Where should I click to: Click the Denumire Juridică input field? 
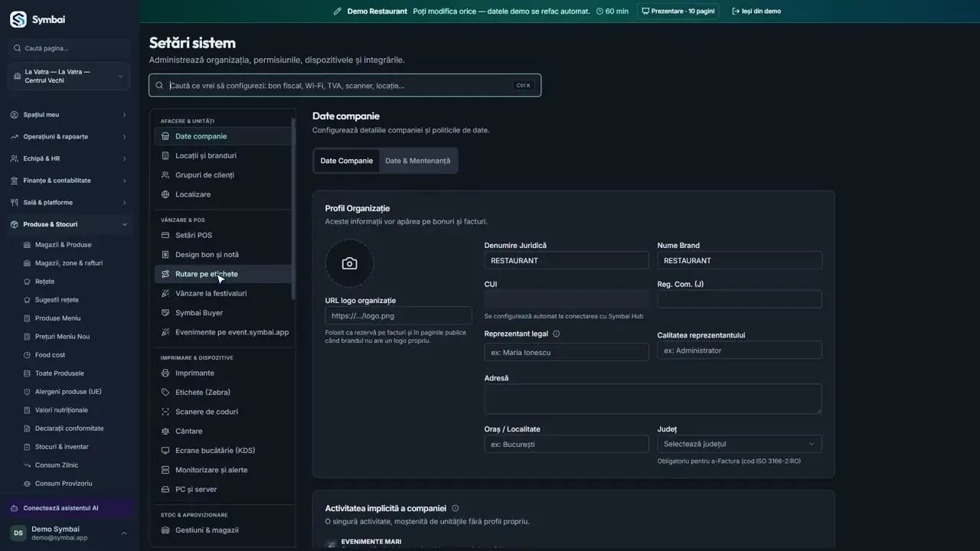click(567, 260)
